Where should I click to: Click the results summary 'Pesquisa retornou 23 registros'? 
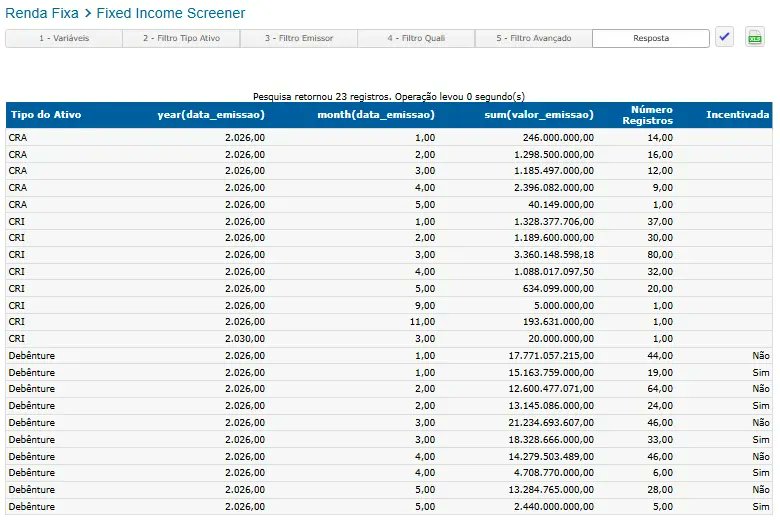click(x=322, y=97)
